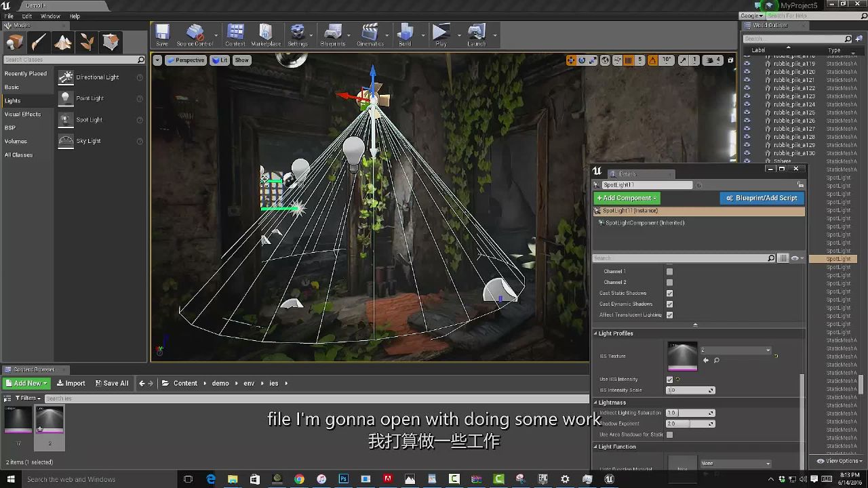Click Save All in Content Browser
Screen dimensions: 868x488
pos(112,384)
